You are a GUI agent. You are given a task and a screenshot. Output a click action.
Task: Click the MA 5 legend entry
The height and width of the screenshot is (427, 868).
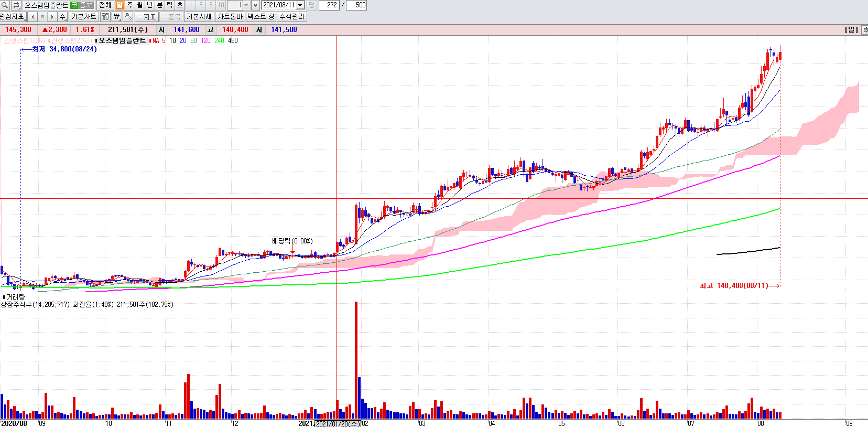[159, 40]
